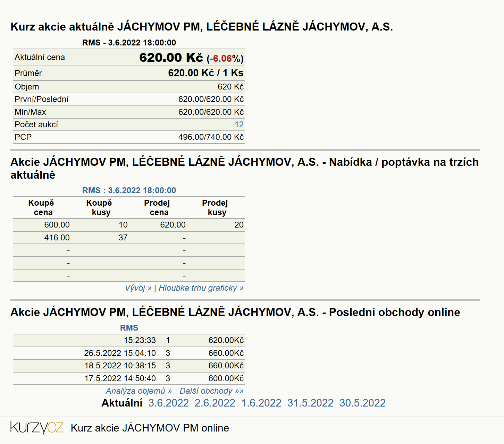This screenshot has height=444, width=504.
Task: Click the RMS header above last trades
Action: point(129,328)
